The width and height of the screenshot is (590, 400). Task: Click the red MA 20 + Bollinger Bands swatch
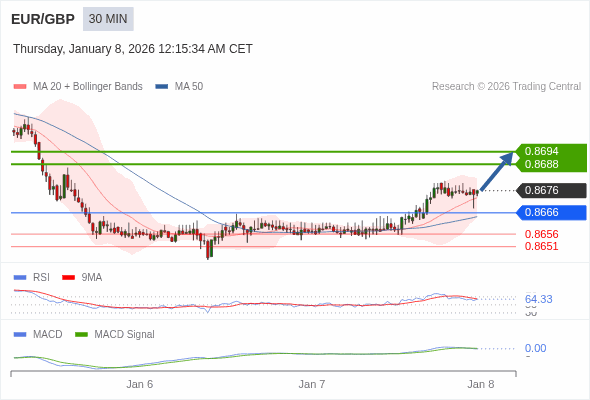pyautogui.click(x=20, y=87)
